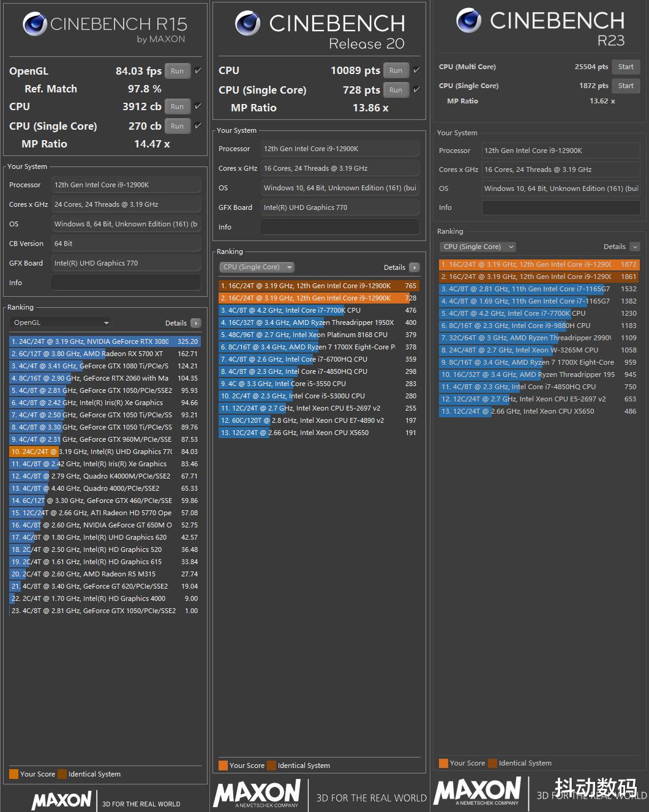Expand ranking Details chevron in R23

coord(635,247)
